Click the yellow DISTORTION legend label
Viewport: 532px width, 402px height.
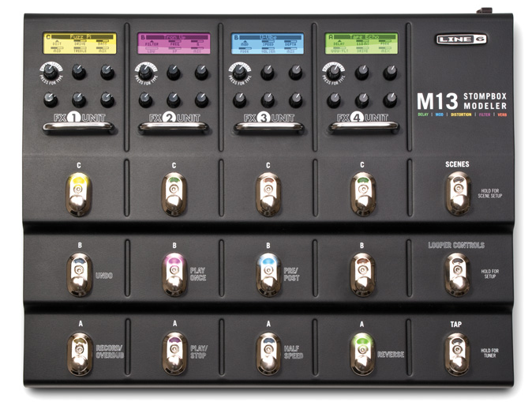pyautogui.click(x=461, y=115)
